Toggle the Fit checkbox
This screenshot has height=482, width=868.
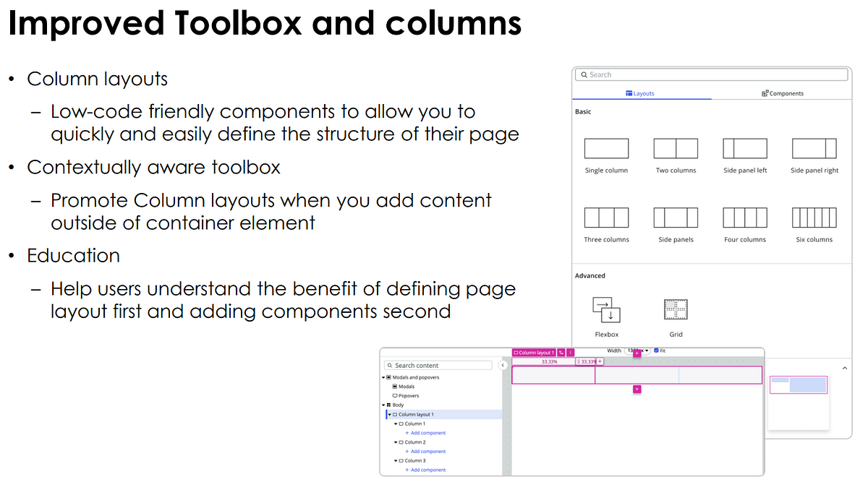[656, 350]
